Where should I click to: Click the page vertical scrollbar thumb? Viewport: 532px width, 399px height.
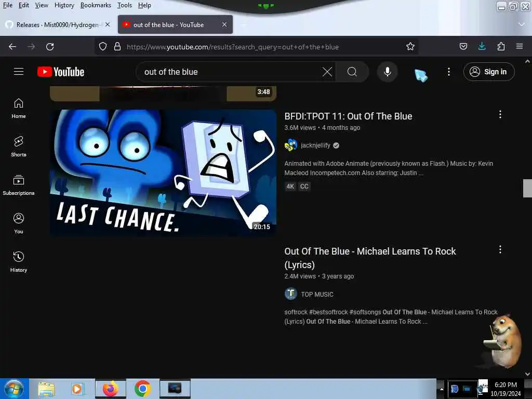coord(527,188)
